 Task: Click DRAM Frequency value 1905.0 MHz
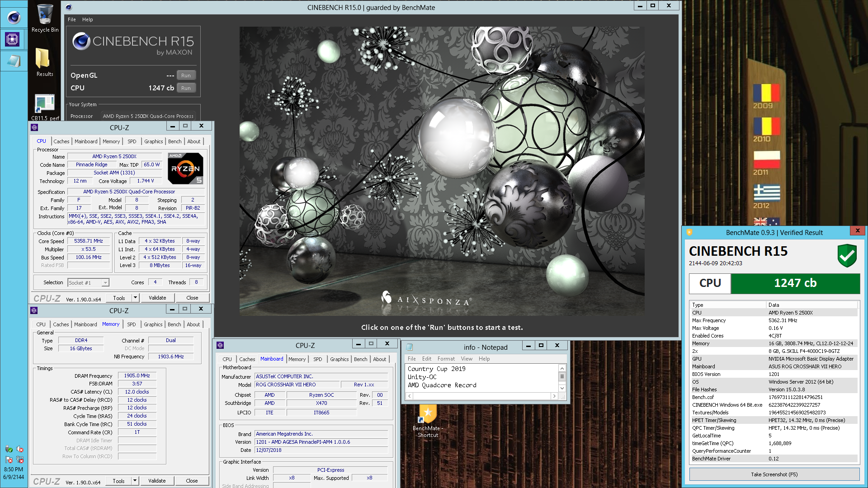click(x=137, y=376)
